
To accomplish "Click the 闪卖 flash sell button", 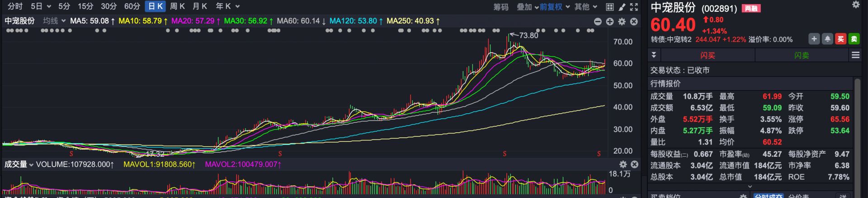I will pos(802,55).
